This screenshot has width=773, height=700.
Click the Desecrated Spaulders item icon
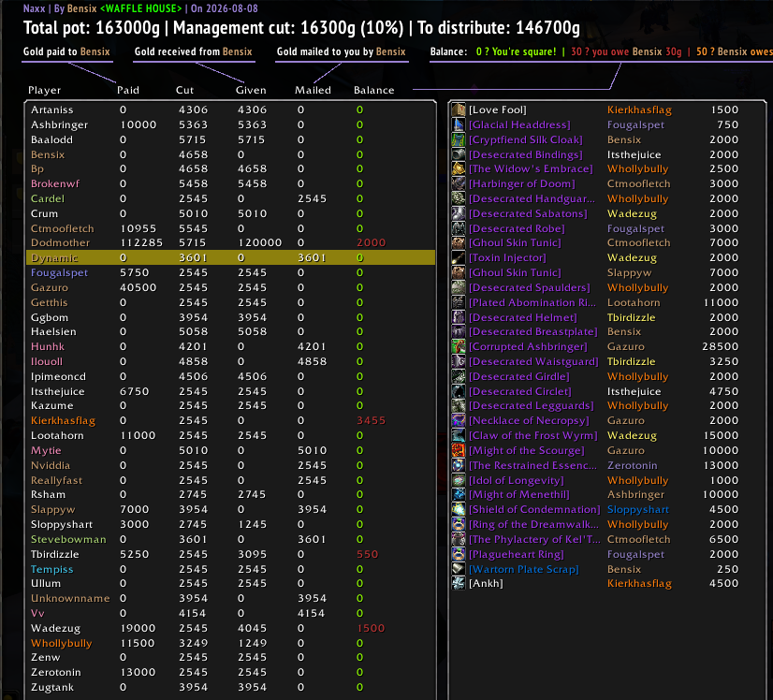[x=459, y=287]
